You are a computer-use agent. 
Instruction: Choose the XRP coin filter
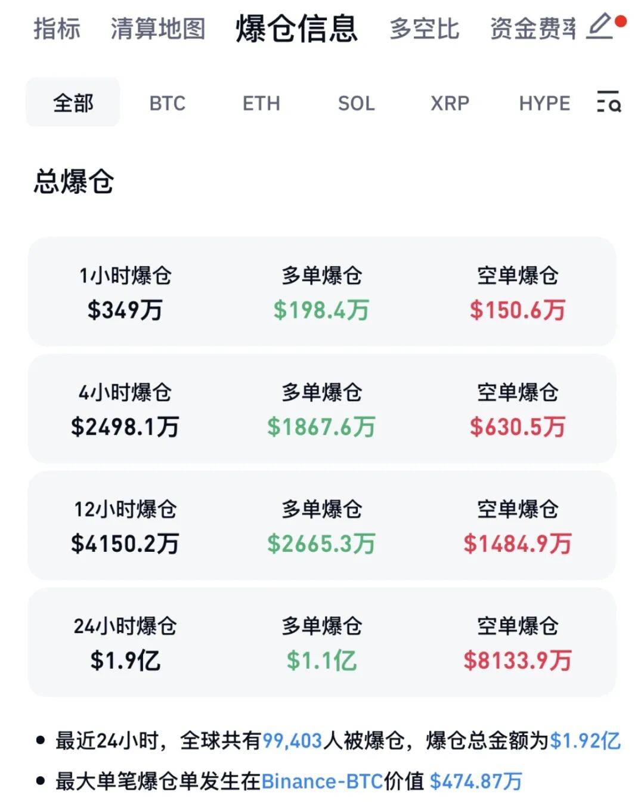click(450, 103)
